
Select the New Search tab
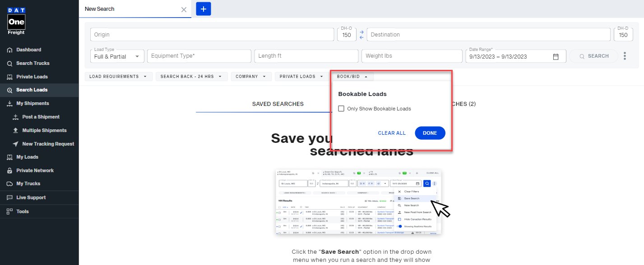click(x=100, y=9)
